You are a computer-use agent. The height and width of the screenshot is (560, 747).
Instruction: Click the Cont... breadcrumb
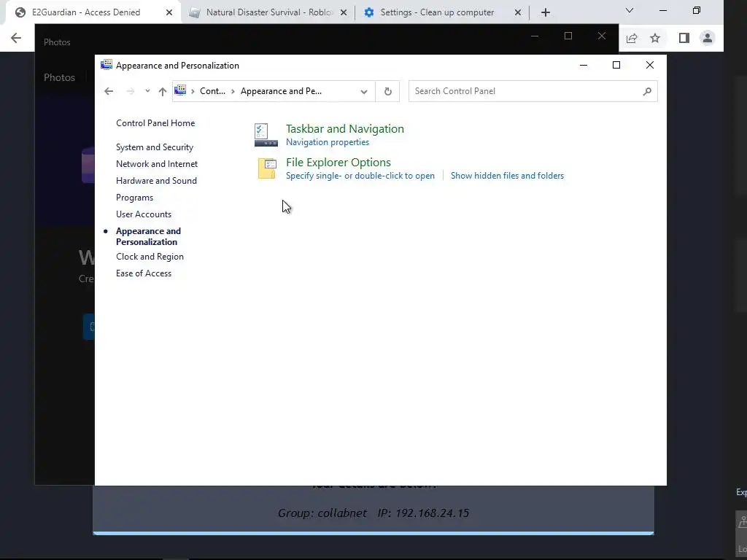pyautogui.click(x=212, y=91)
